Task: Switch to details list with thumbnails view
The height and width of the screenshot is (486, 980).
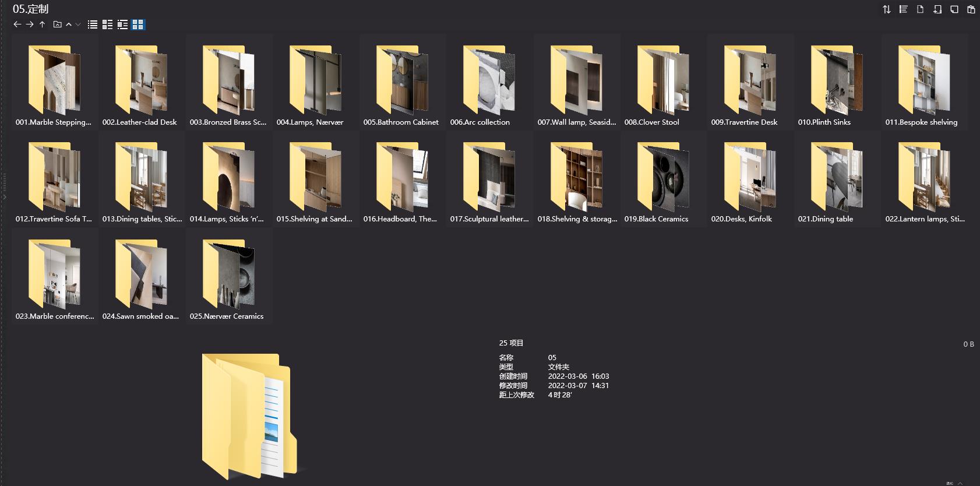Action: coord(107,24)
